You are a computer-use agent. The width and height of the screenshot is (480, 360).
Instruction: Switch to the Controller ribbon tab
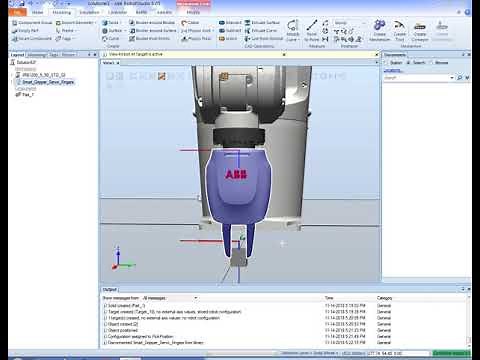pyautogui.click(x=117, y=12)
